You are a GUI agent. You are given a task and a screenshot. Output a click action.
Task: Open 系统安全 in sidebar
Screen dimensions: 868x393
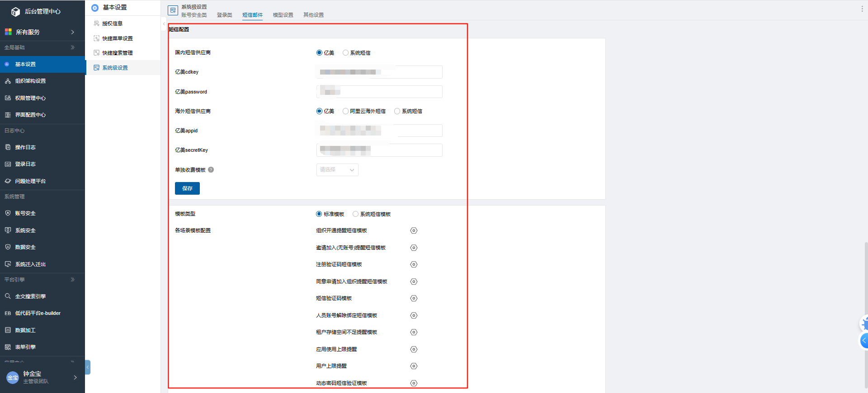coord(42,230)
